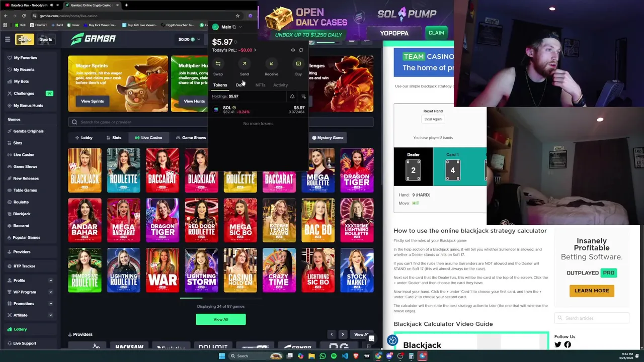This screenshot has width=644, height=362.
Task: Open the Crazy Time game thumbnail
Action: [x=279, y=270]
